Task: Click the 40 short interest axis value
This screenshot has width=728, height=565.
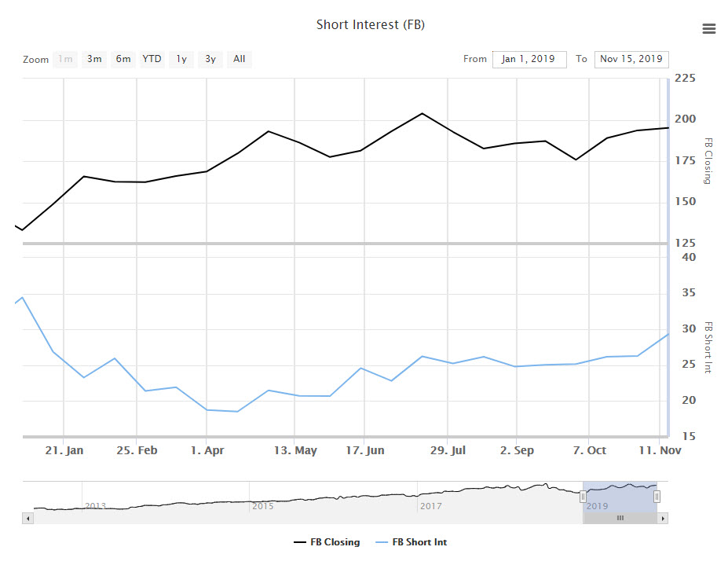Action: click(689, 257)
